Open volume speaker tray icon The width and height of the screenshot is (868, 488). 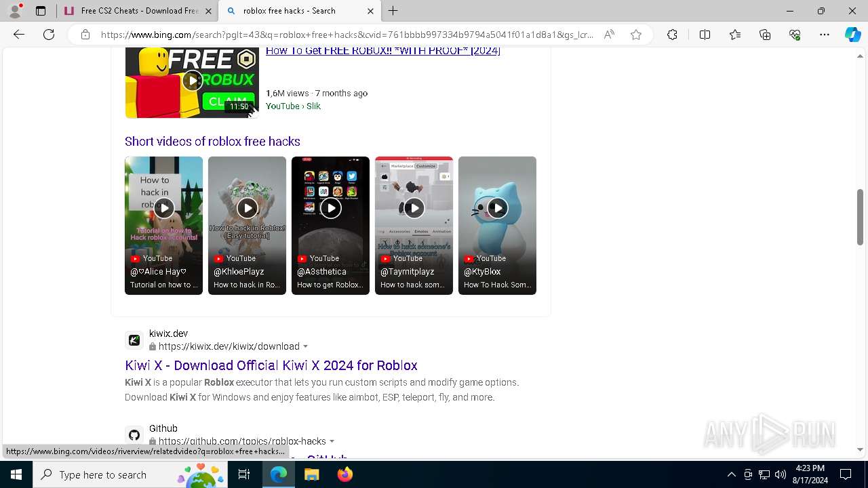781,474
